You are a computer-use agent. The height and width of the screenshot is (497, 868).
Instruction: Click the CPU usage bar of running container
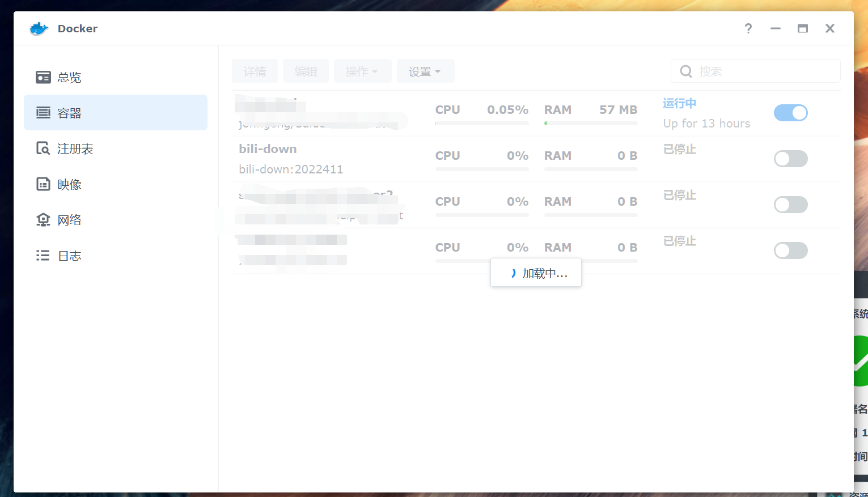click(x=482, y=123)
